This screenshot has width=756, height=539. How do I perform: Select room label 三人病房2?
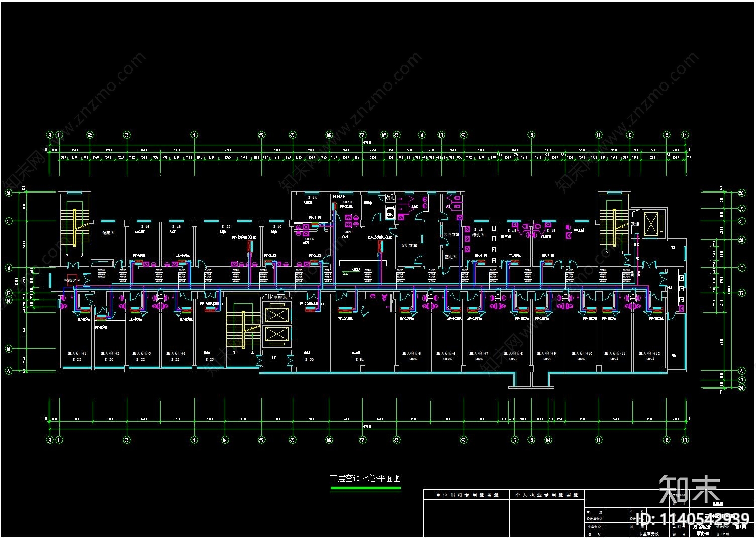pyautogui.click(x=110, y=354)
